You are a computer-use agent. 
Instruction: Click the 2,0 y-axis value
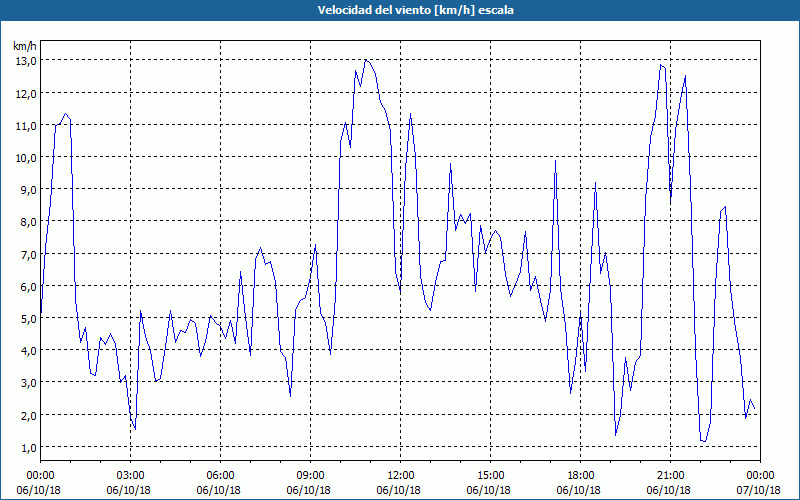[x=29, y=416]
